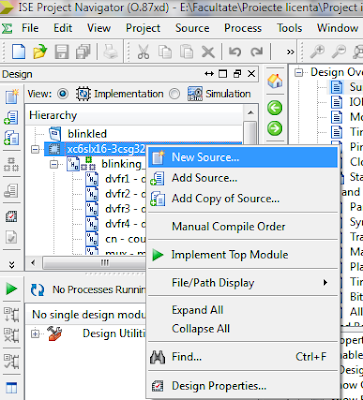
Task: Choose Collapse All in the context menu
Action: pyautogui.click(x=243, y=329)
